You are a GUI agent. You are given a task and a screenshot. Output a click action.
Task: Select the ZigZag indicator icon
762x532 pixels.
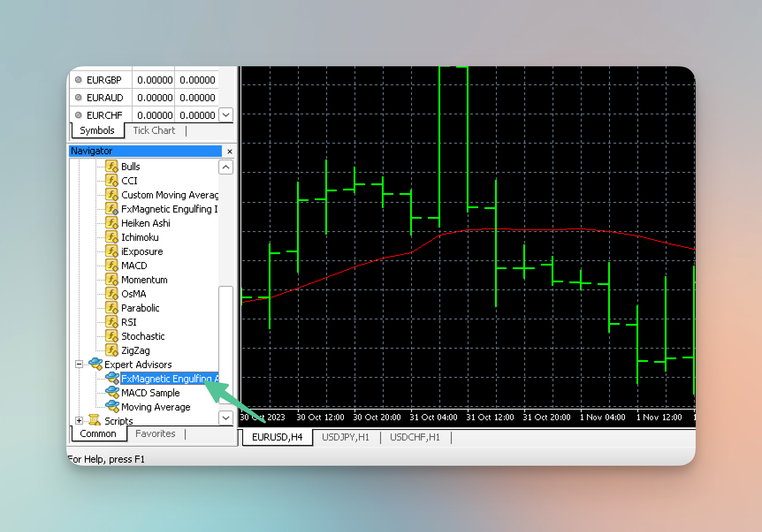pos(111,350)
